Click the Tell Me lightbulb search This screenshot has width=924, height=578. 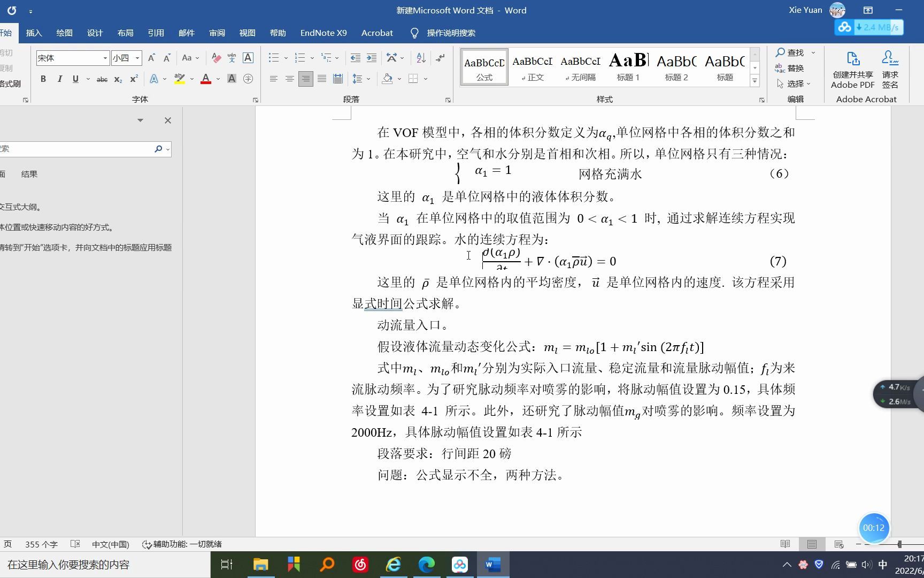pos(414,33)
